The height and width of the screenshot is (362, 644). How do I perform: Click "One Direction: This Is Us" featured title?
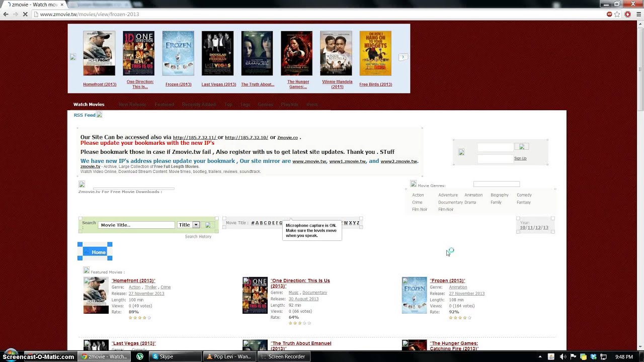point(300,283)
